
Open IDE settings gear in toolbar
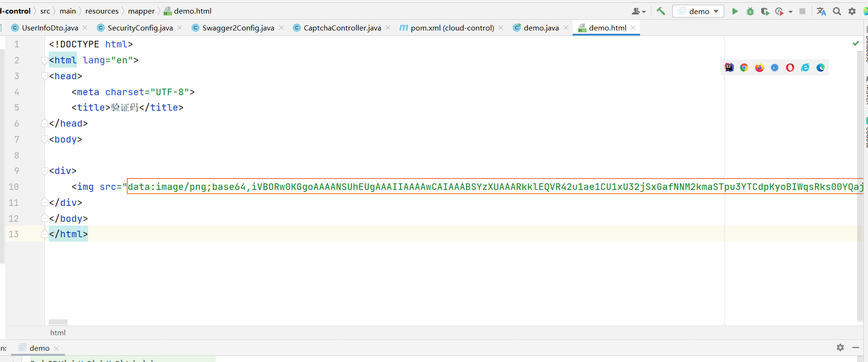(x=852, y=11)
